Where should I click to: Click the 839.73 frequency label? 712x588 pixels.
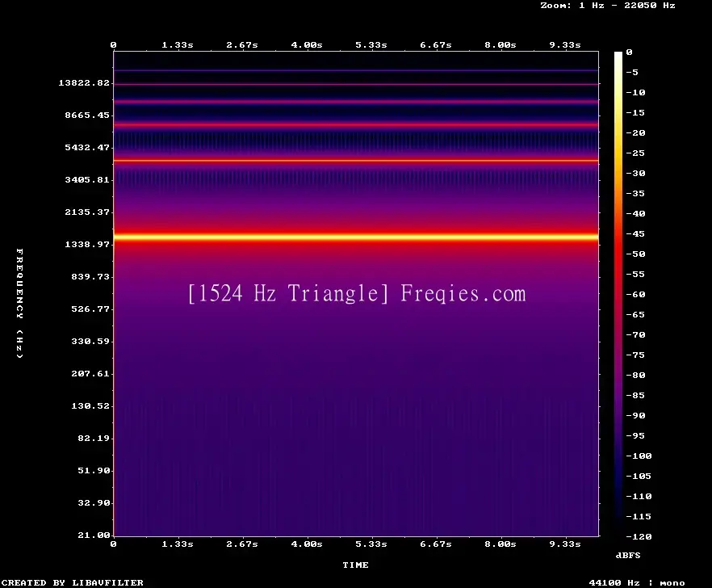[90, 276]
